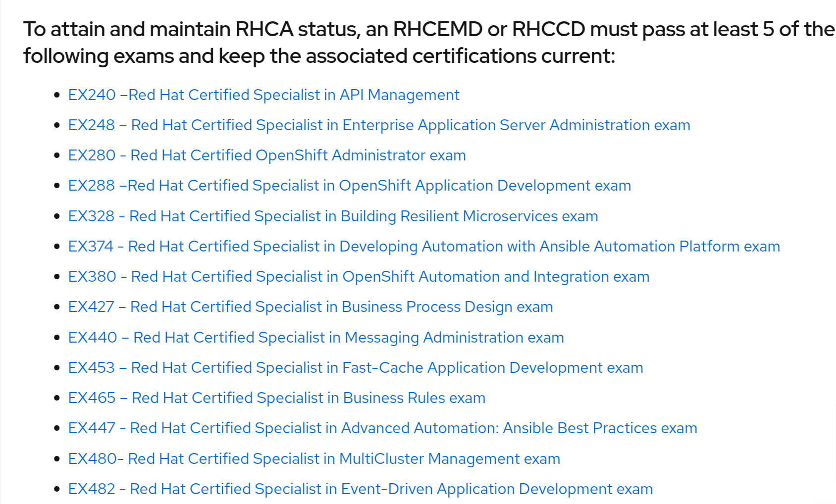This screenshot has width=836, height=504.
Task: Click the bullet marker next to EX427
Action: tap(57, 307)
